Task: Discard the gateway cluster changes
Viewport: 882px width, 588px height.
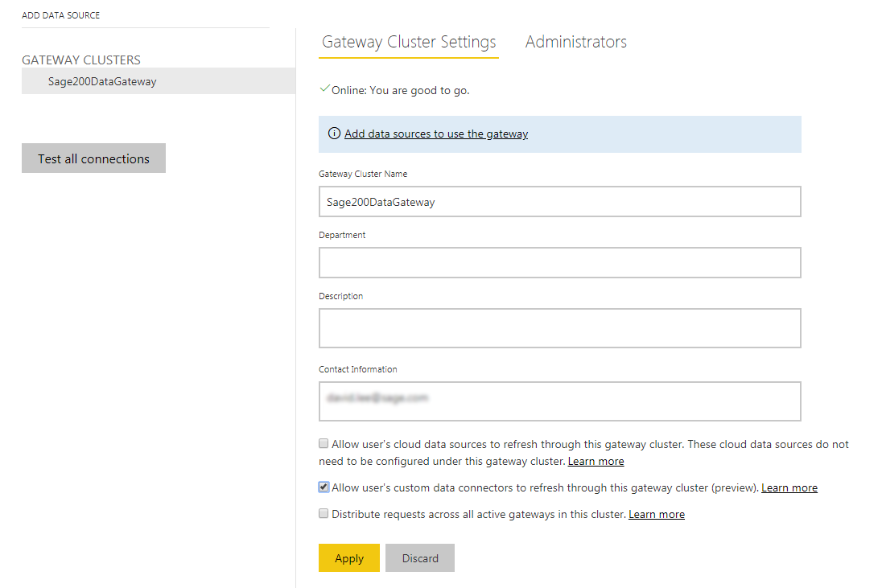Action: pyautogui.click(x=419, y=557)
